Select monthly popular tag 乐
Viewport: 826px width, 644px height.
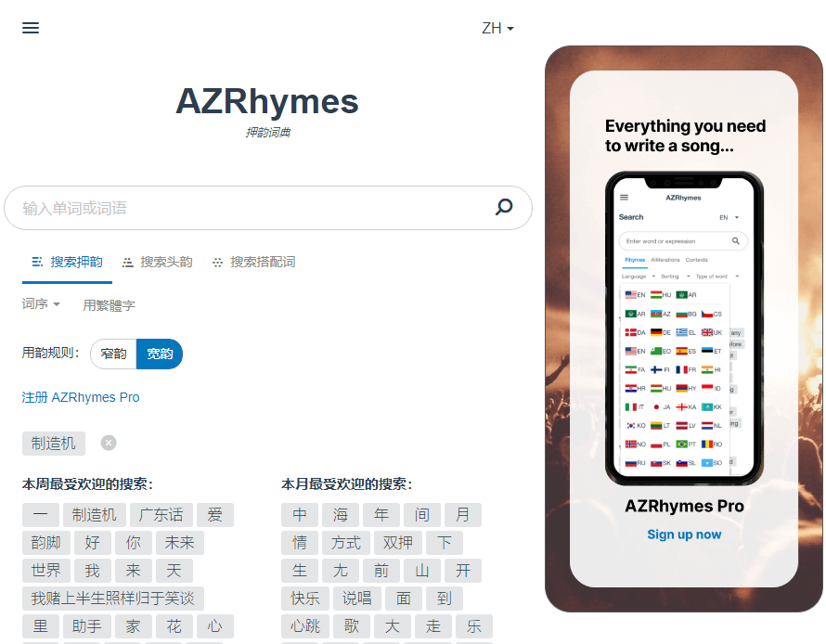click(x=474, y=626)
